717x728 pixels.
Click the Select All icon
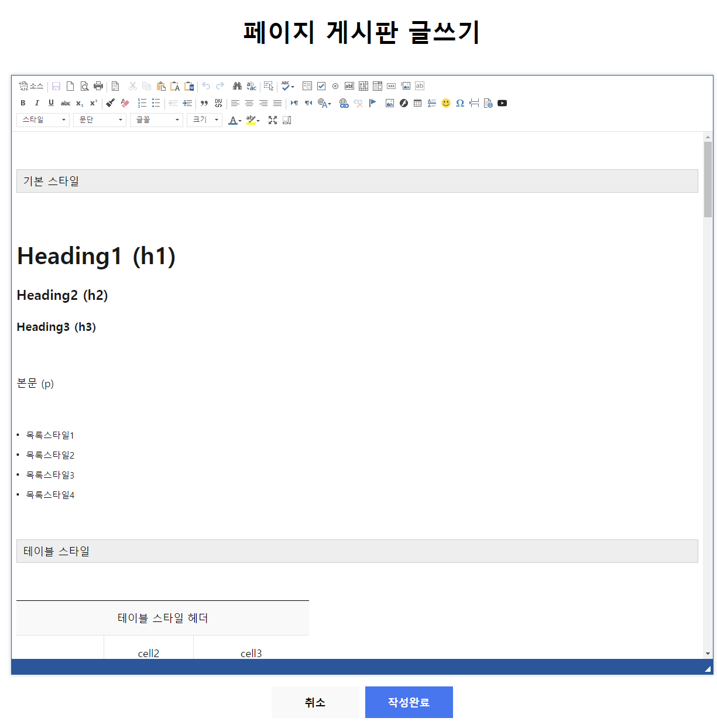tap(268, 86)
